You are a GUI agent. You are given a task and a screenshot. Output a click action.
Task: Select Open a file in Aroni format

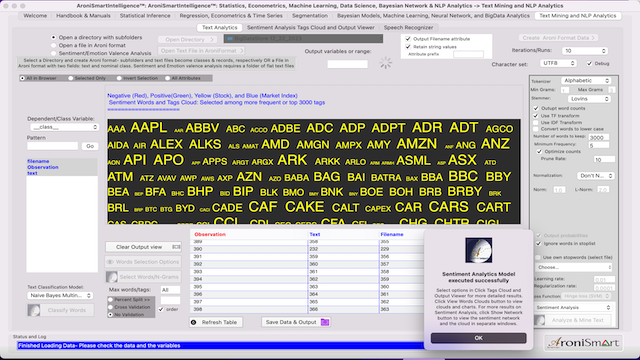coord(53,45)
